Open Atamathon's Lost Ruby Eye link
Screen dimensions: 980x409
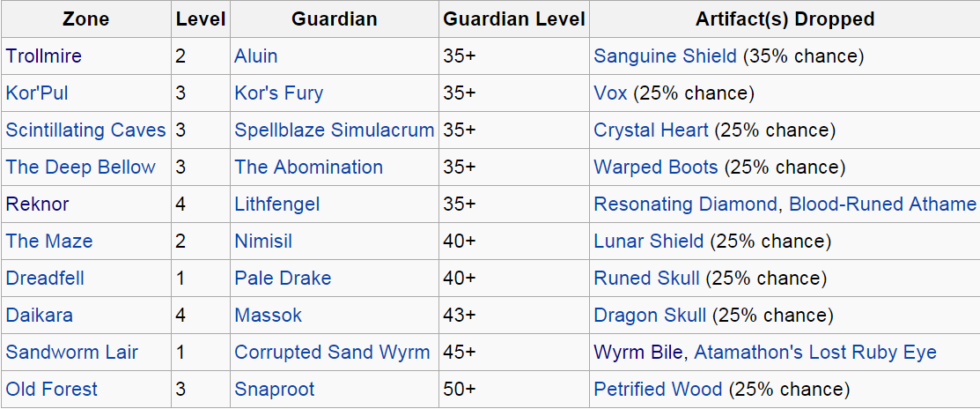815,353
